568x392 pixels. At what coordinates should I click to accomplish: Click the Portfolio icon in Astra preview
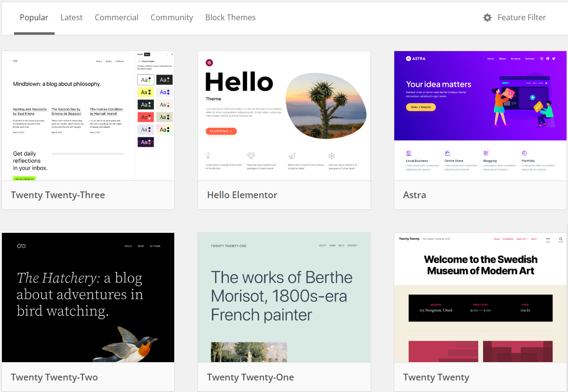[x=524, y=153]
